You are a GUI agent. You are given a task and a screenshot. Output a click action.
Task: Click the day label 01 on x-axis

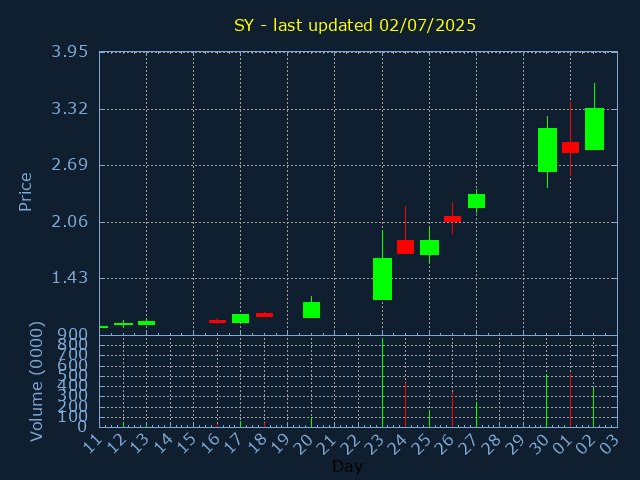563,444
